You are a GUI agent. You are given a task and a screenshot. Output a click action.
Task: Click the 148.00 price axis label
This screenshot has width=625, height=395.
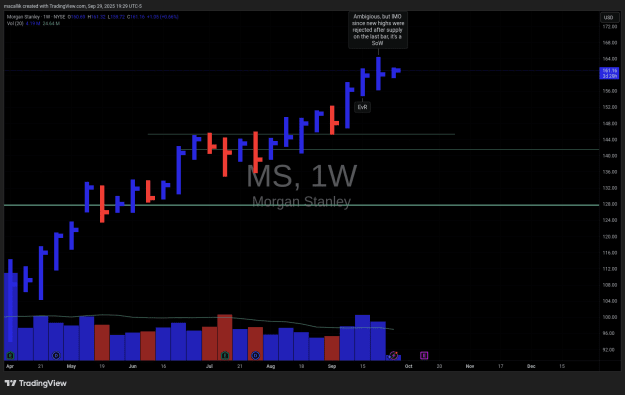coord(610,123)
